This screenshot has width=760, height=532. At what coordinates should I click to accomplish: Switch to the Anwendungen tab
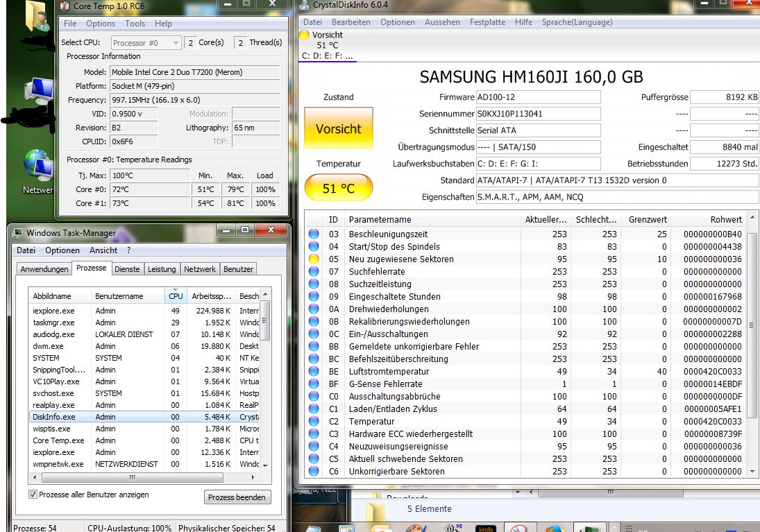[44, 269]
